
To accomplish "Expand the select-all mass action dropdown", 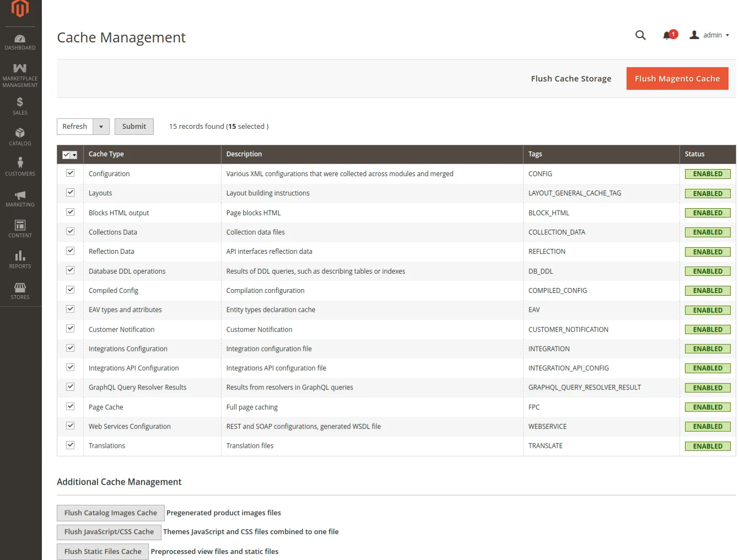I will click(x=73, y=154).
